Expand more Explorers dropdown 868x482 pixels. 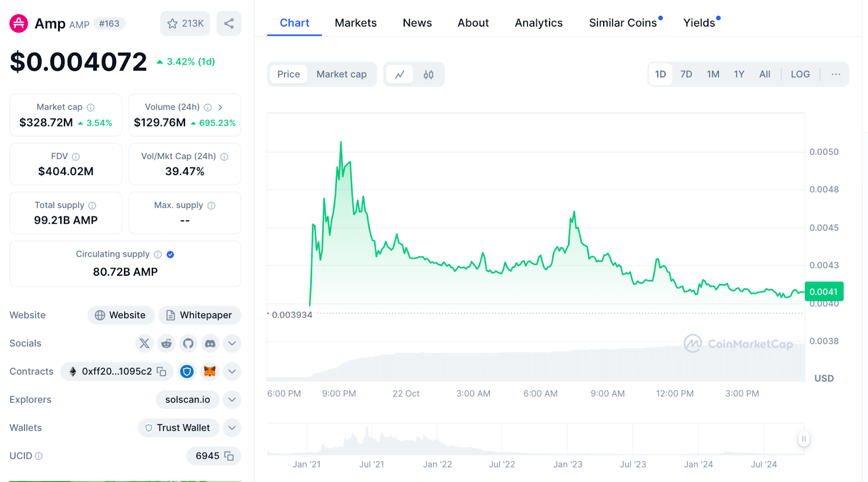click(x=232, y=399)
